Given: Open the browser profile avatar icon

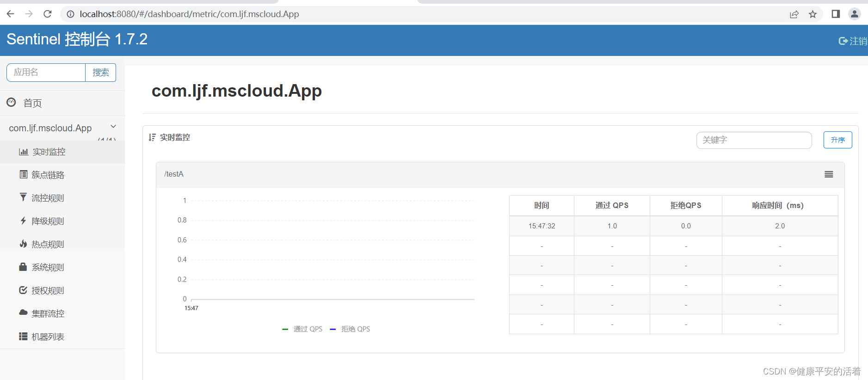Looking at the screenshot, I should (855, 14).
